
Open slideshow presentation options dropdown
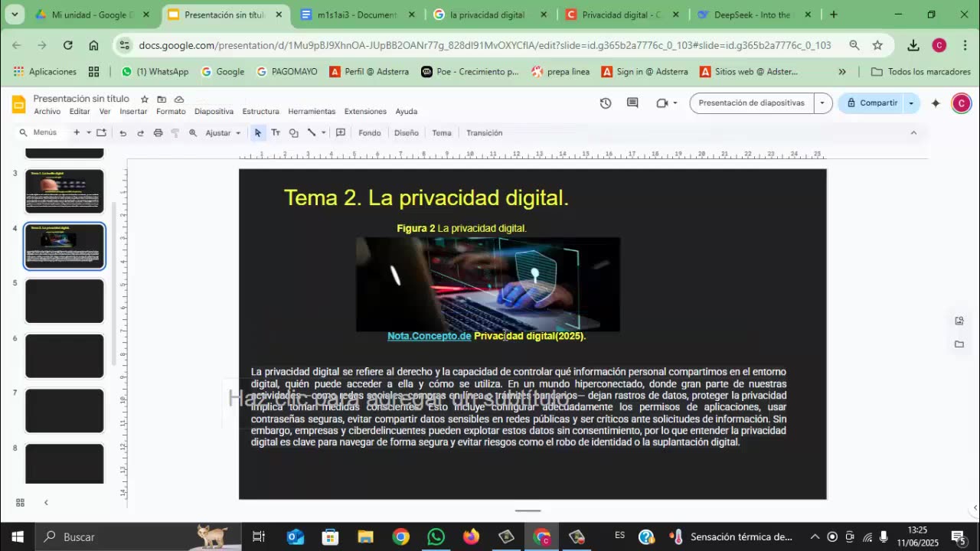(x=823, y=103)
